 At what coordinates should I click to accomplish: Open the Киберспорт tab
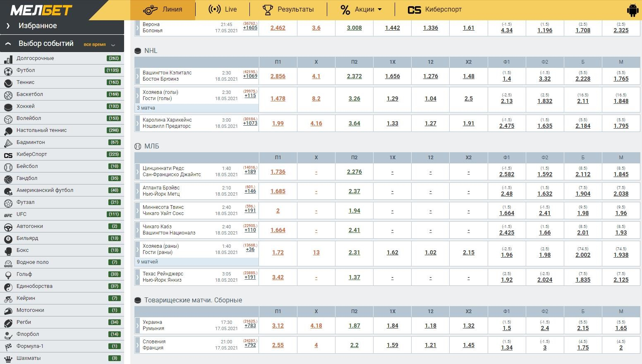[434, 10]
